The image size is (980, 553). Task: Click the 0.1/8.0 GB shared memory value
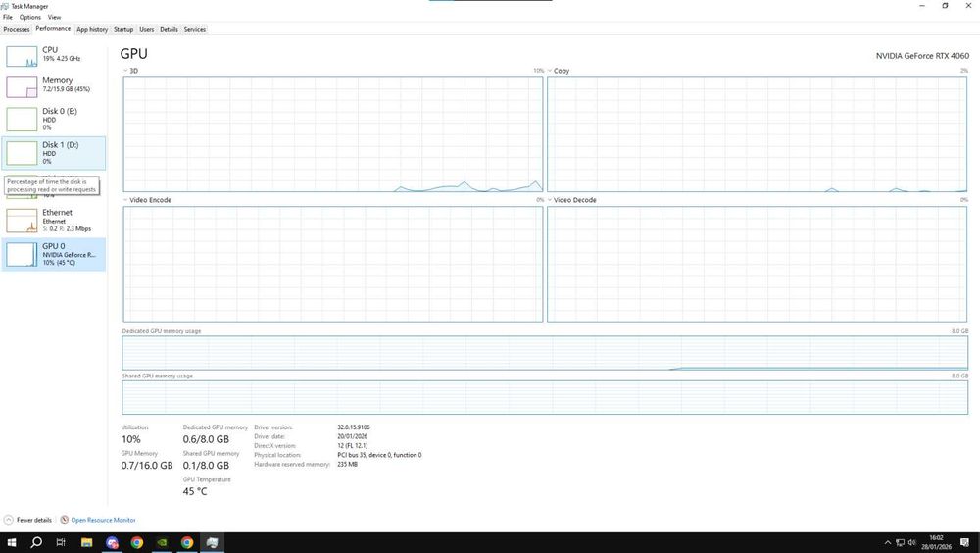206,466
